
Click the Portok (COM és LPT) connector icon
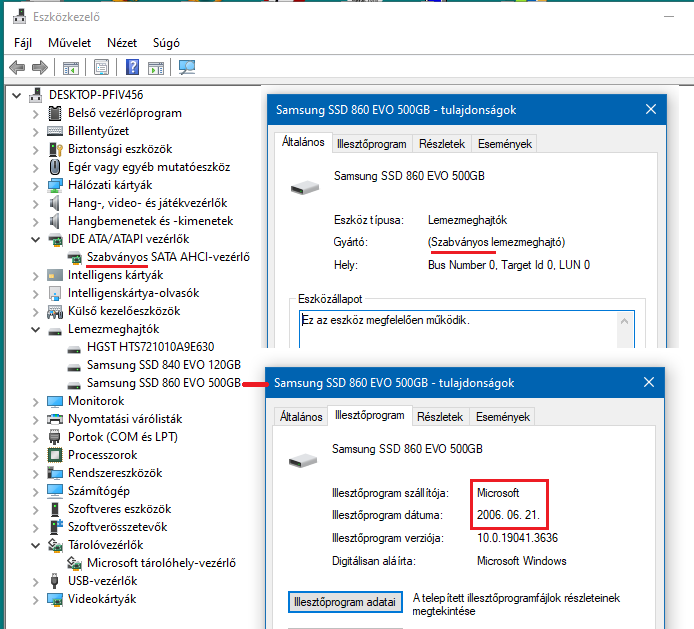(54, 437)
